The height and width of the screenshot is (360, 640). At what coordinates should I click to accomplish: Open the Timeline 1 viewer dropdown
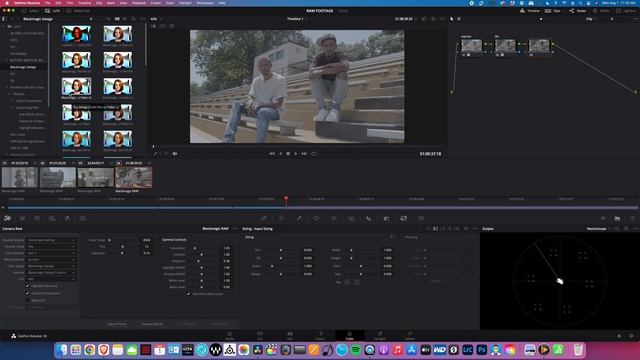pos(297,19)
